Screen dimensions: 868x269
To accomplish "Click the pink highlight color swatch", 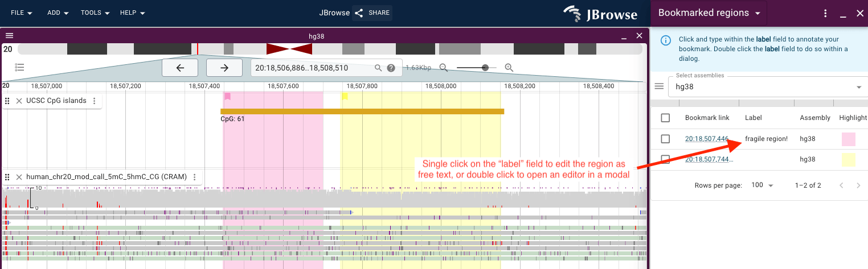I will 849,139.
